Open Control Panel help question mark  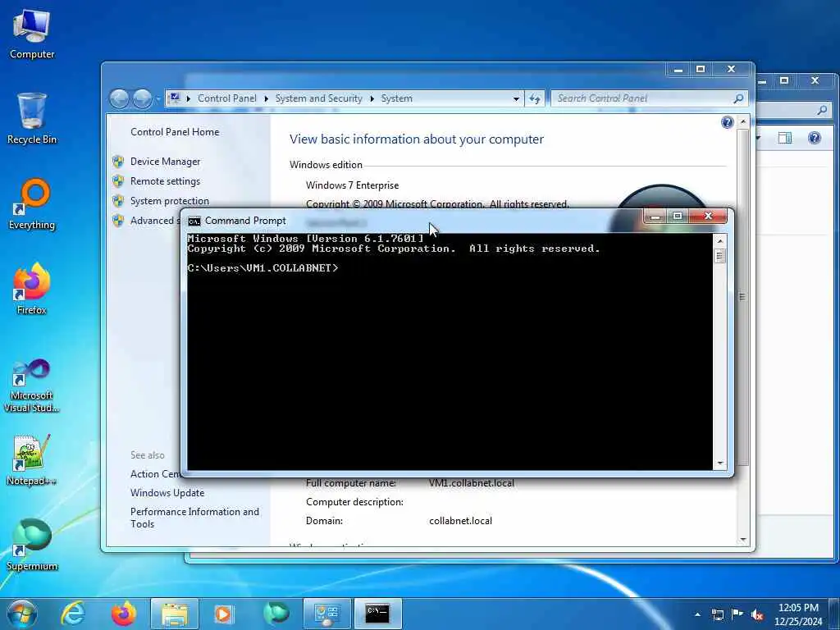pyautogui.click(x=727, y=123)
